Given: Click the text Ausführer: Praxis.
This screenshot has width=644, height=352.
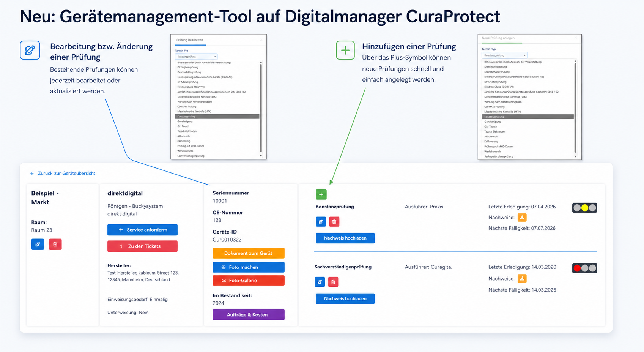Looking at the screenshot, I should (x=425, y=207).
